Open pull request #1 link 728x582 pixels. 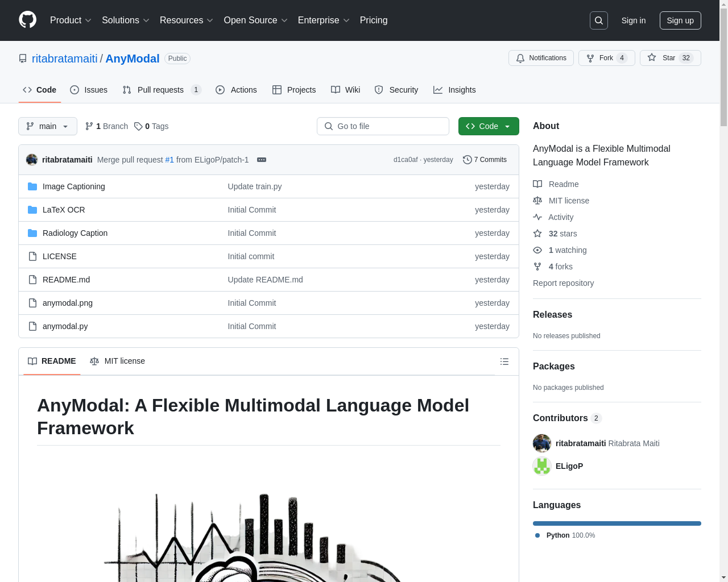169,160
